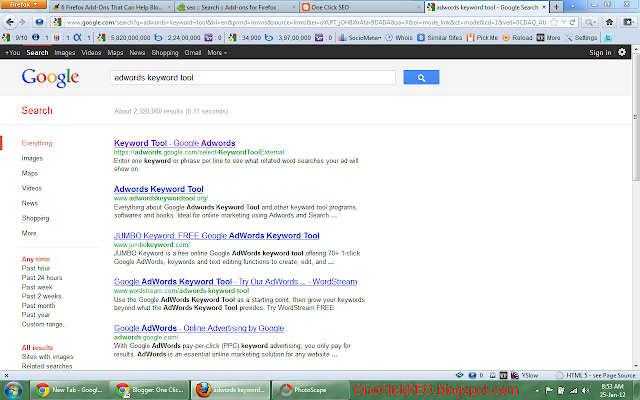Click the browser URL address bar

point(305,22)
